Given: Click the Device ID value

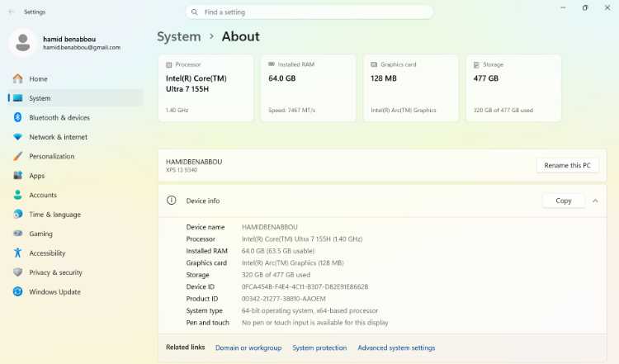Looking at the screenshot, I should click(305, 286).
